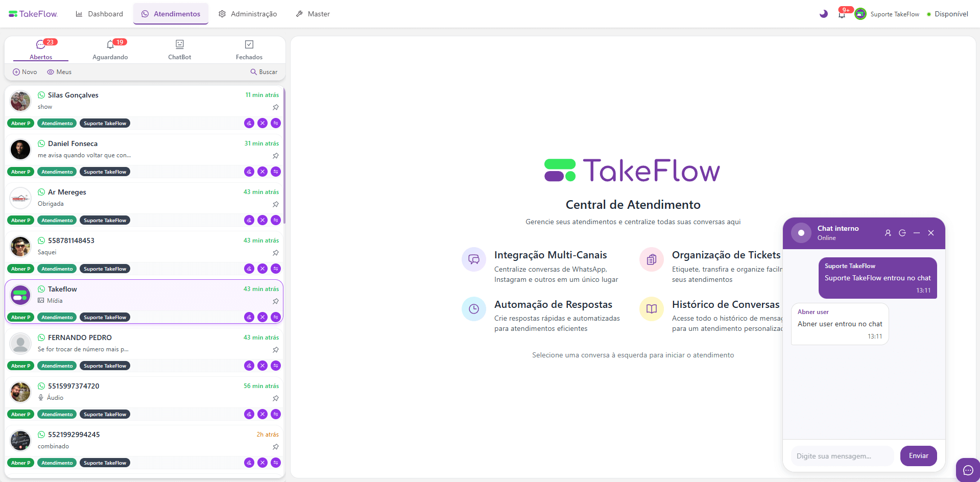Click the notification bell with 9+ badge
Viewport: 980px width, 482px height.
click(x=842, y=14)
